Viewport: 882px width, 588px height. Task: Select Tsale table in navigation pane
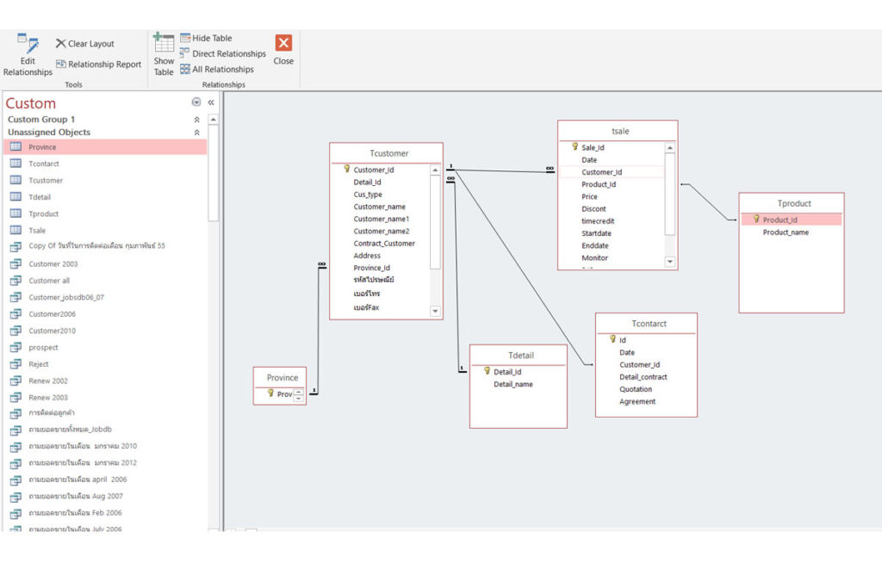click(x=105, y=231)
